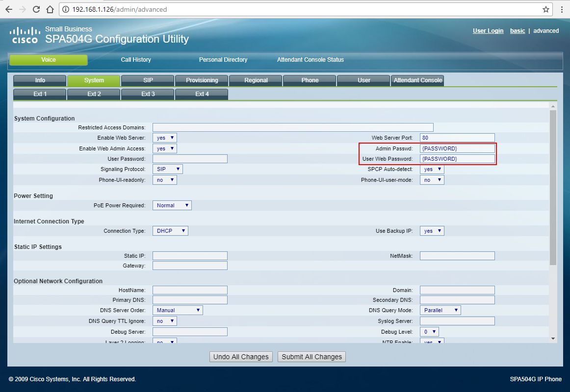Image resolution: width=570 pixels, height=392 pixels.
Task: Click the User Password field
Action: 190,159
